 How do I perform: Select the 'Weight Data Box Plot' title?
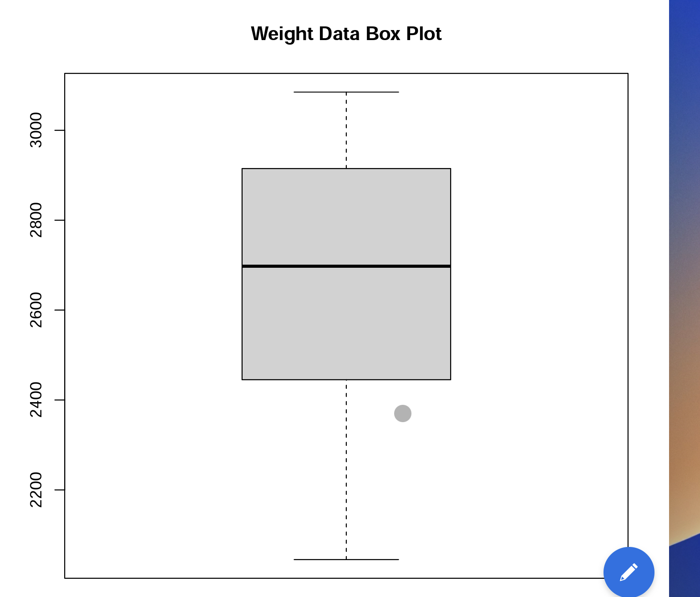(346, 33)
